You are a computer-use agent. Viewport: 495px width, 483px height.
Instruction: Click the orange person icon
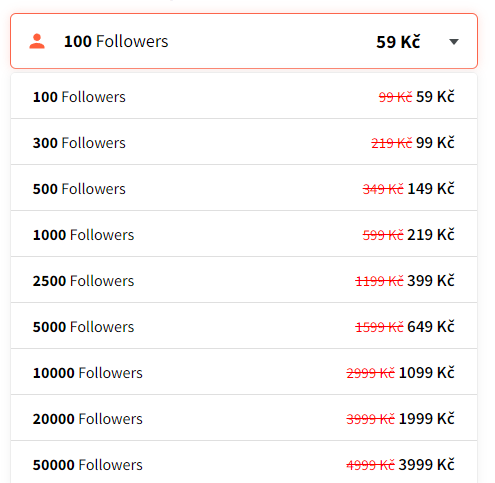(37, 42)
